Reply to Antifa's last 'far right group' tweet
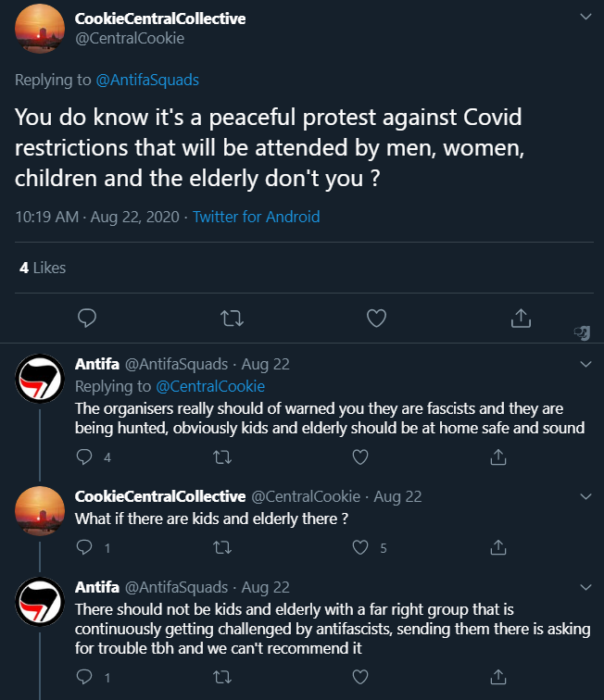Viewport: 604px width, 700px height. 85,677
